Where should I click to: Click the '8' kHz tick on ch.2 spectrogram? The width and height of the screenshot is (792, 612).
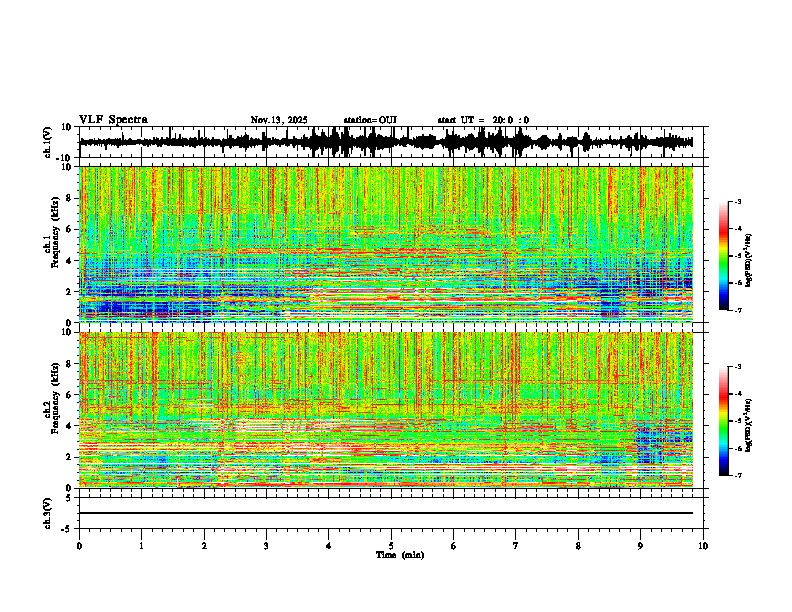pos(70,364)
